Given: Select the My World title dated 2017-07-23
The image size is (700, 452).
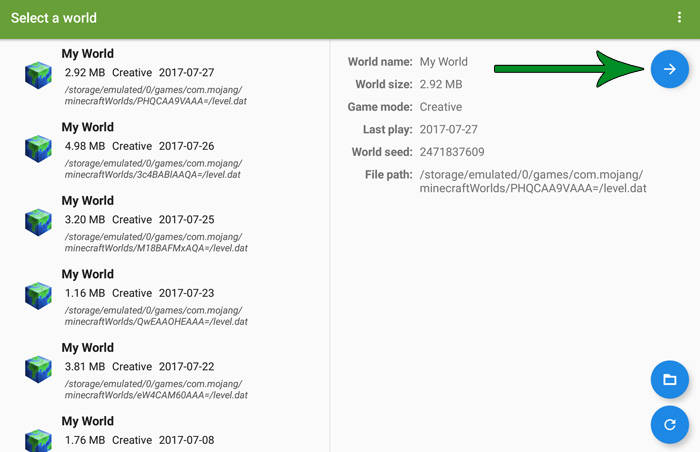Looking at the screenshot, I should (88, 274).
